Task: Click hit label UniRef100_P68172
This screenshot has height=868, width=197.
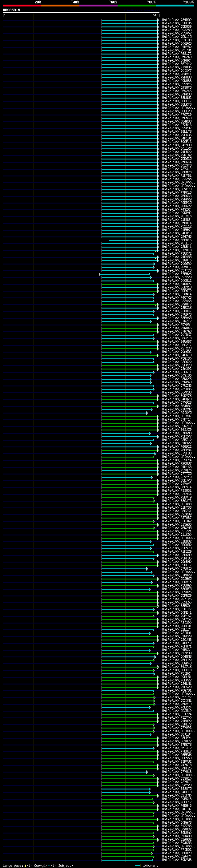Action: pos(176,54)
